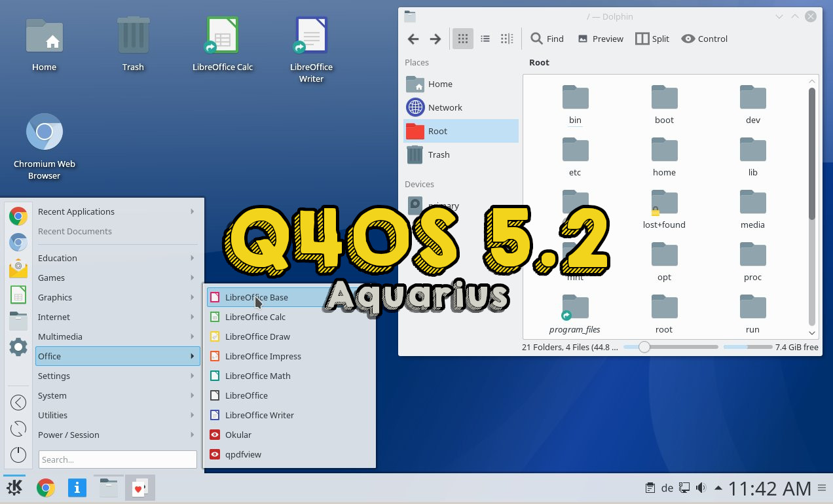Launch LibreOffice Math from Office submenu
Screen dimensions: 833x504
point(290,376)
